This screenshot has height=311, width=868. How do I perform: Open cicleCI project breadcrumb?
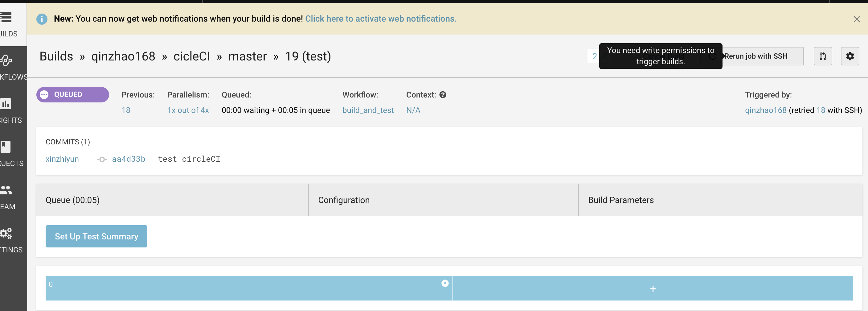192,56
